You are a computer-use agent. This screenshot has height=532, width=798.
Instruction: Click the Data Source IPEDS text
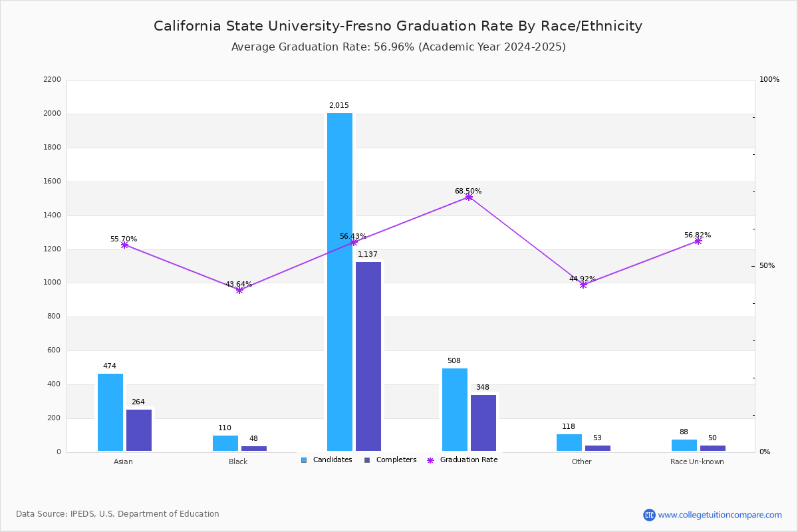(x=118, y=514)
